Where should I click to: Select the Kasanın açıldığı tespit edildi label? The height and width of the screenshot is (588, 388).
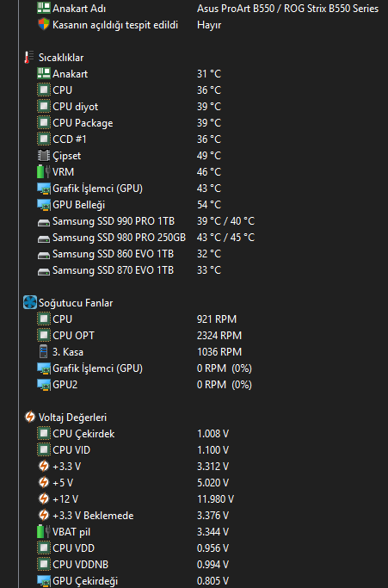point(115,25)
